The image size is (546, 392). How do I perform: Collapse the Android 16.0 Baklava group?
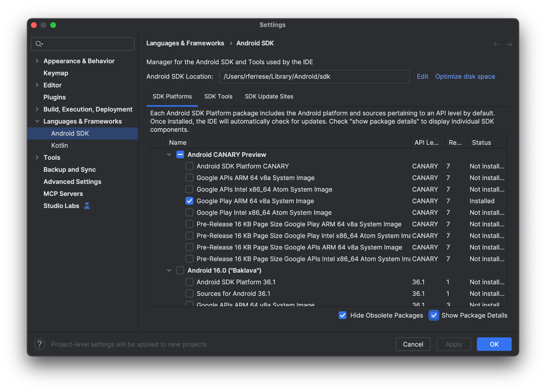tap(169, 271)
